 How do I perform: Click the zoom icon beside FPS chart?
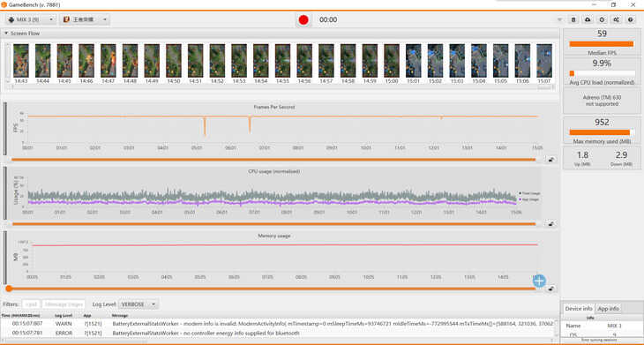click(x=551, y=160)
